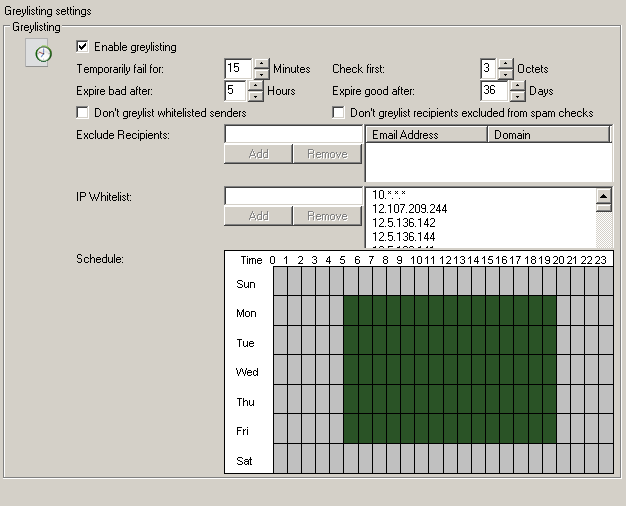Click the IP Whitelist text field
Image resolution: width=626 pixels, height=506 pixels.
tap(292, 196)
